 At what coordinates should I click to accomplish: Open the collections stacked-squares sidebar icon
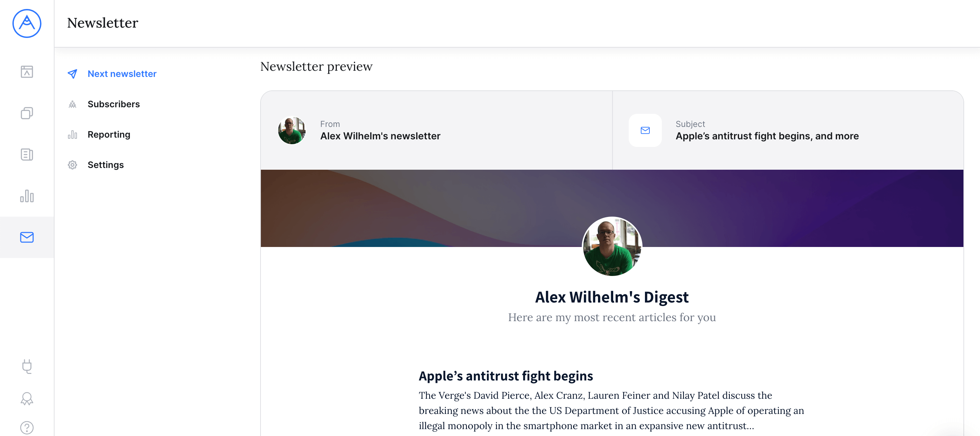[27, 113]
